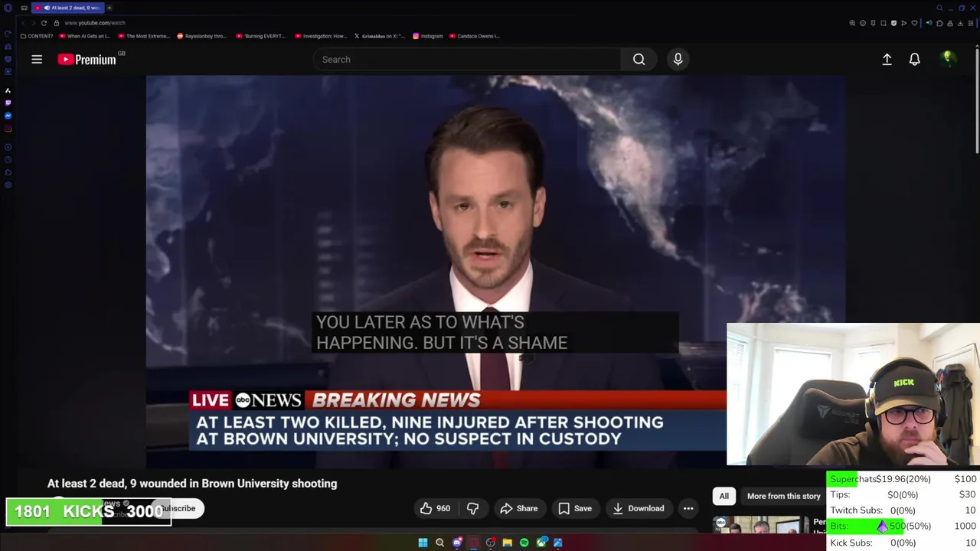Open browser snapshot tool icon

[884, 23]
